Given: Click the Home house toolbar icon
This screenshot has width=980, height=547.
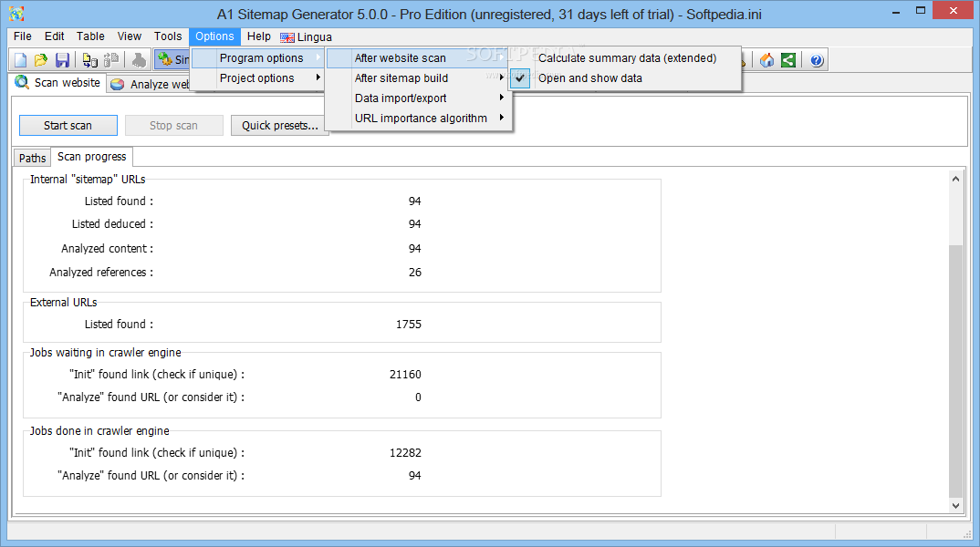Looking at the screenshot, I should tap(766, 60).
